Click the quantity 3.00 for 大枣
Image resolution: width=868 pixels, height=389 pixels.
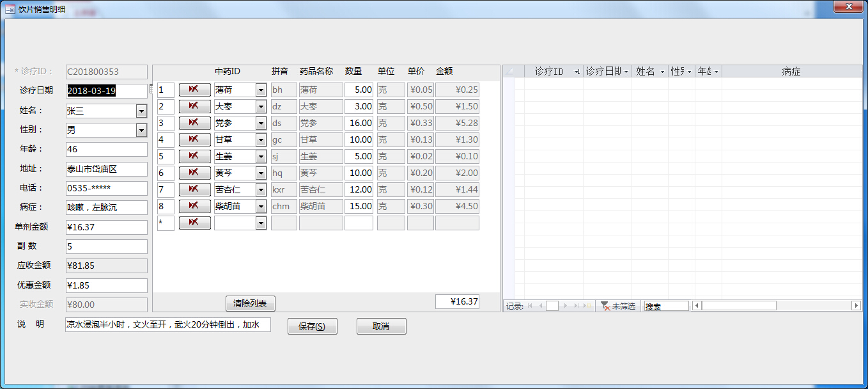coord(359,106)
